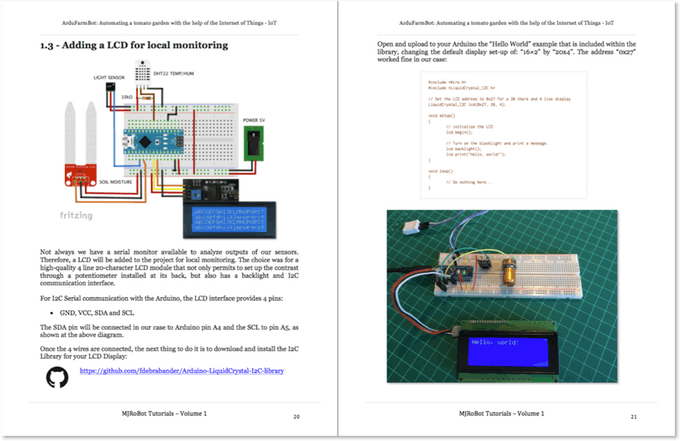Viewport: 680px width, 441px height.
Task: Click the lit LCD screen showing Hello, world!
Action: (508, 353)
